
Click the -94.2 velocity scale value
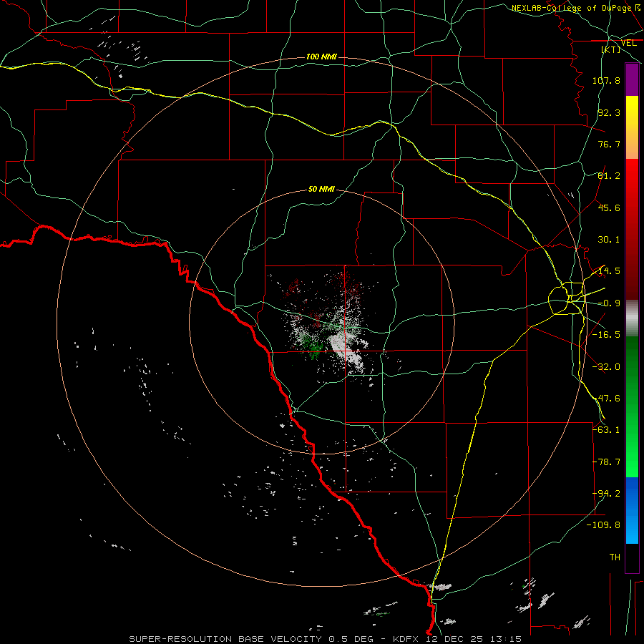pos(606,494)
